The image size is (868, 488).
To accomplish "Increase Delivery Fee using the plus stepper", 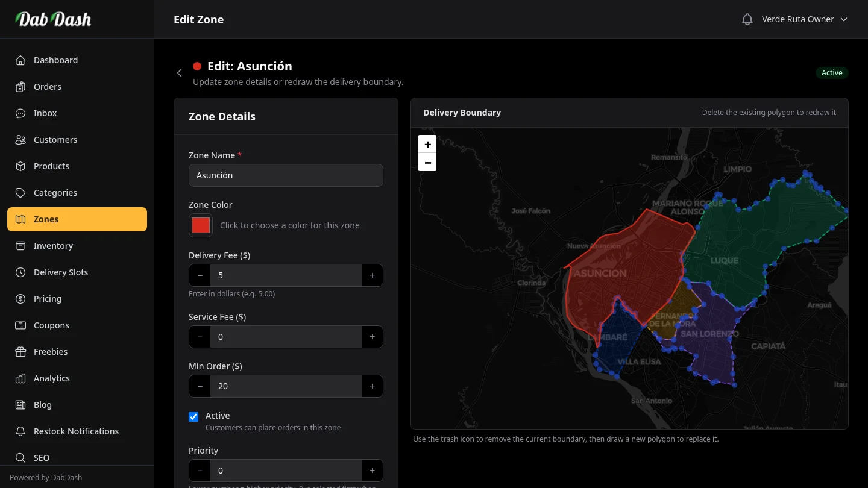I will (372, 275).
